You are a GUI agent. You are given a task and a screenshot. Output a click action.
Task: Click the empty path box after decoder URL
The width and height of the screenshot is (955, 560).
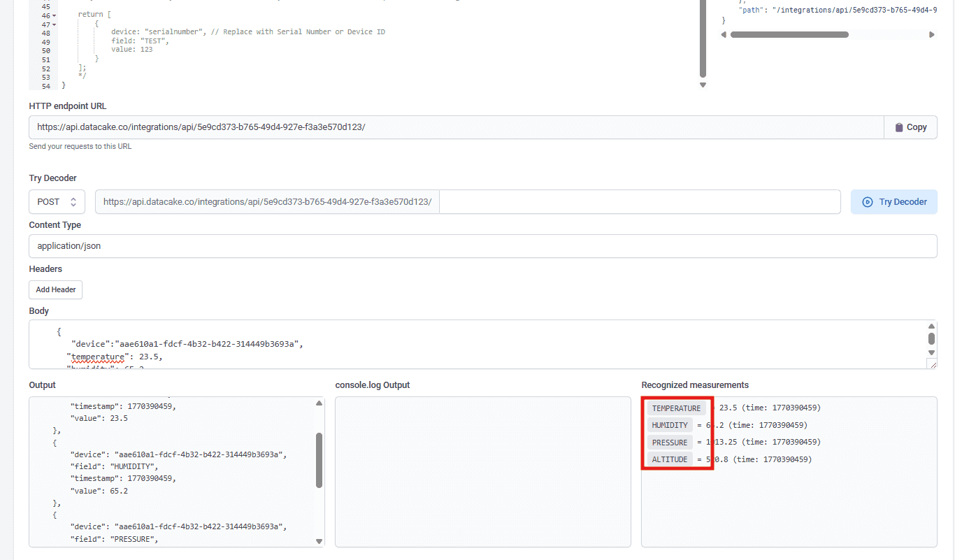(x=639, y=202)
